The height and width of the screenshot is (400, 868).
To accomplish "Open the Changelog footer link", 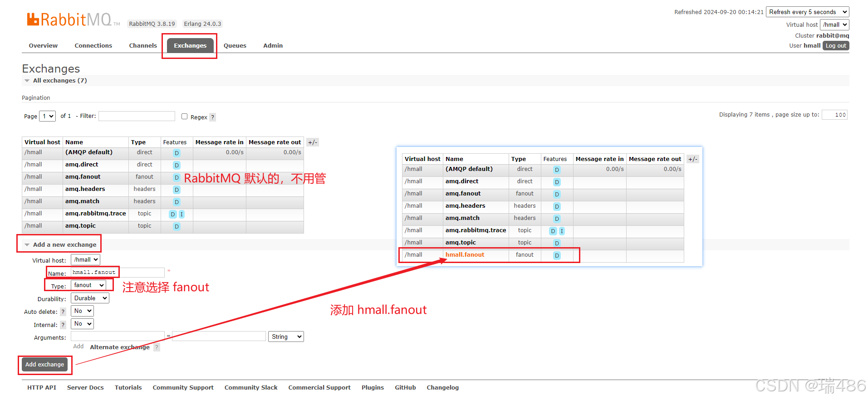I will [x=443, y=388].
